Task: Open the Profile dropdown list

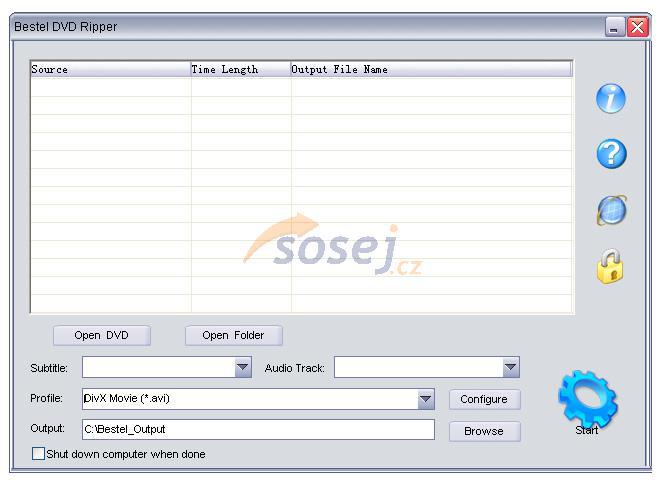Action: click(x=426, y=399)
